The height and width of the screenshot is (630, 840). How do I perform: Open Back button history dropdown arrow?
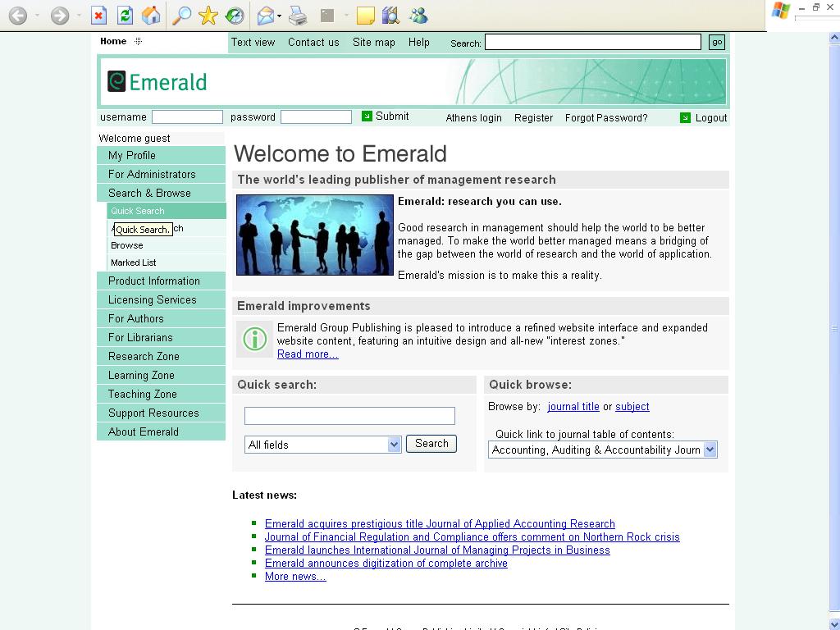point(37,16)
